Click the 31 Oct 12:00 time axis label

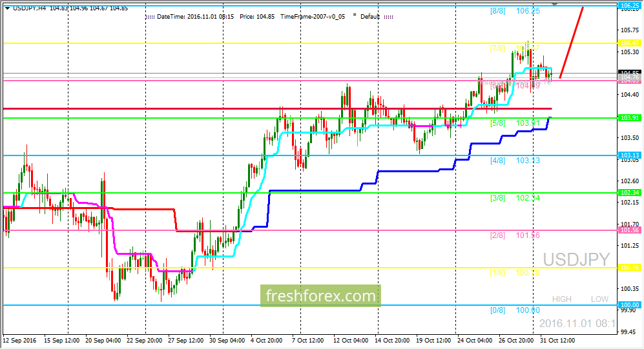coord(557,341)
